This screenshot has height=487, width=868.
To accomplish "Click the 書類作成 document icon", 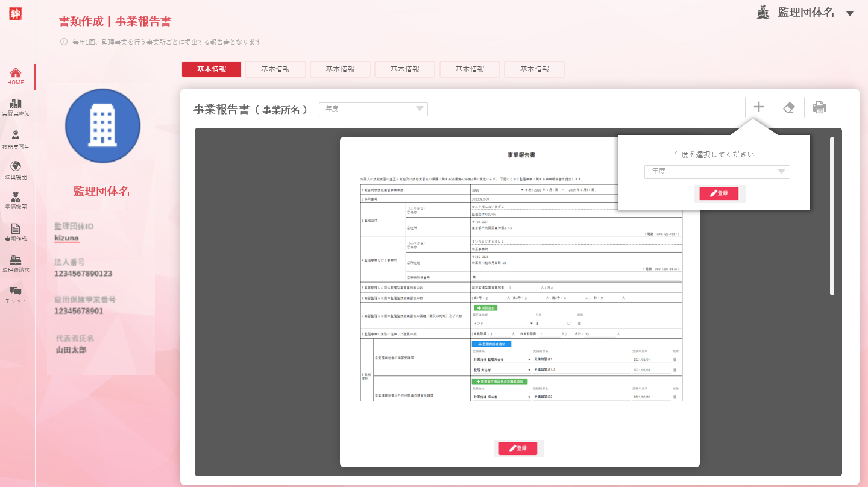I will coord(16,232).
